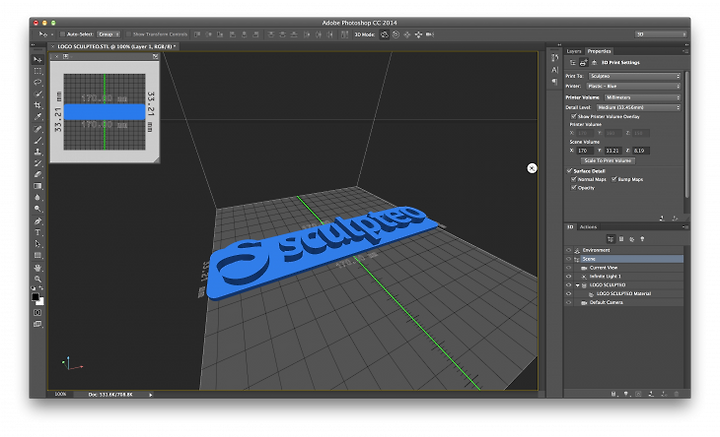Select the Healing Brush tool
Screen dimensions: 720x437
pos(38,129)
